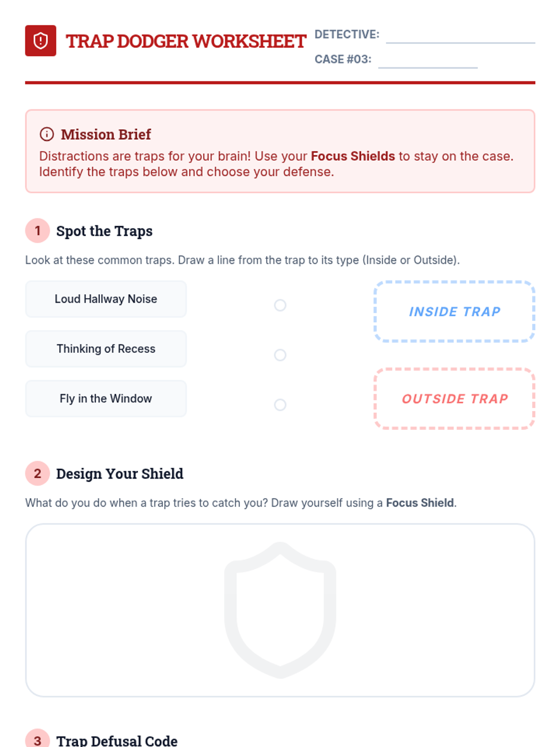Click the Mission Brief info icon

47,134
